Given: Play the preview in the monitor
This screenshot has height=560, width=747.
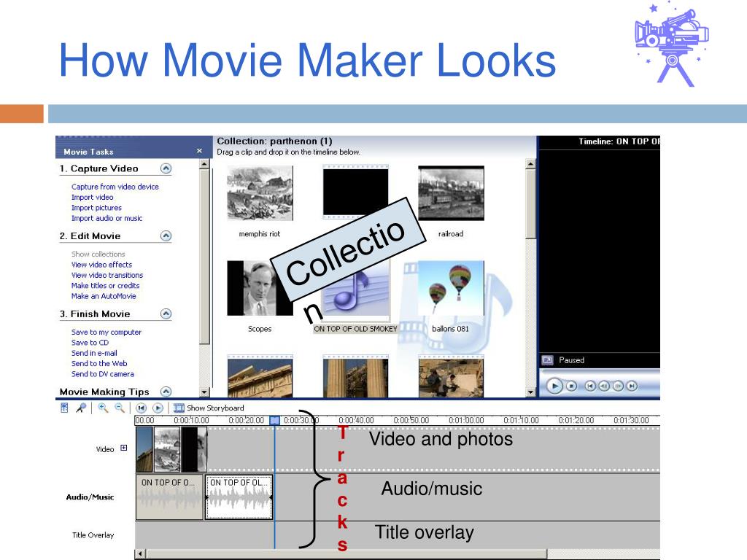Looking at the screenshot, I should 554,386.
